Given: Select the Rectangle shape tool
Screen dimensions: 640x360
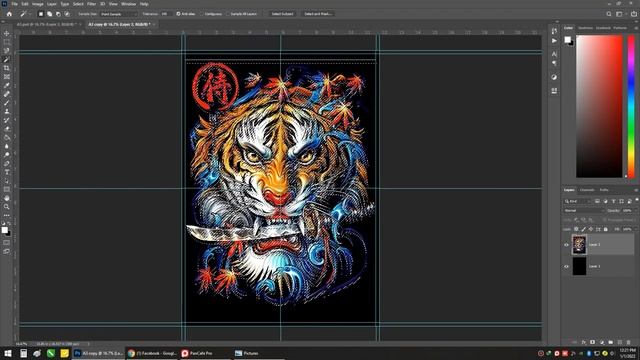Looking at the screenshot, I should click(7, 189).
